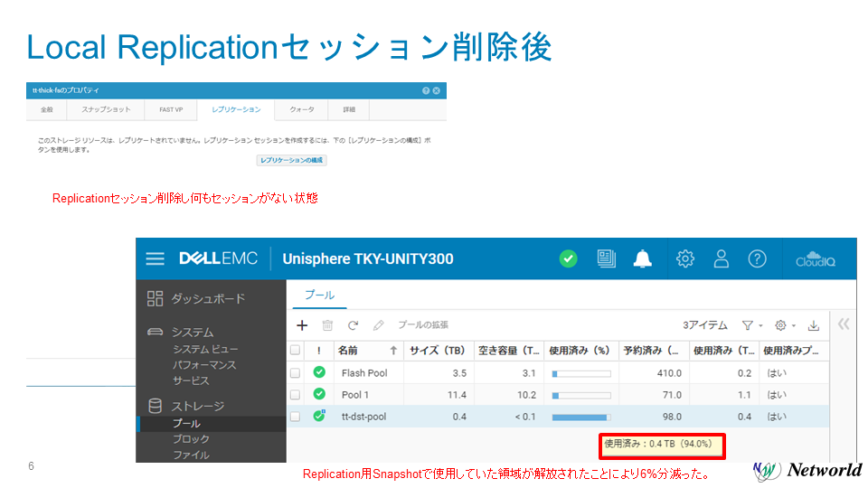
Task: Click the 11.4 size value for Pool 1
Action: point(457,395)
